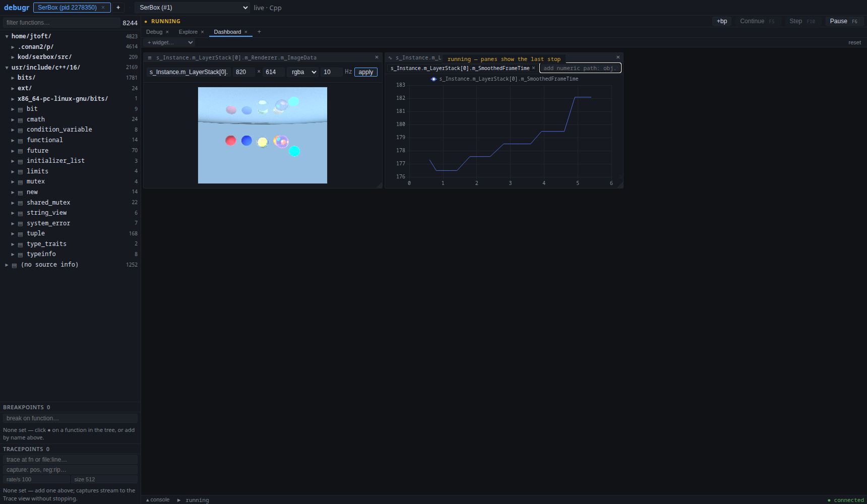The image size is (867, 504).
Task: Close the SmoothedFrameTime chart pane
Action: pos(618,57)
